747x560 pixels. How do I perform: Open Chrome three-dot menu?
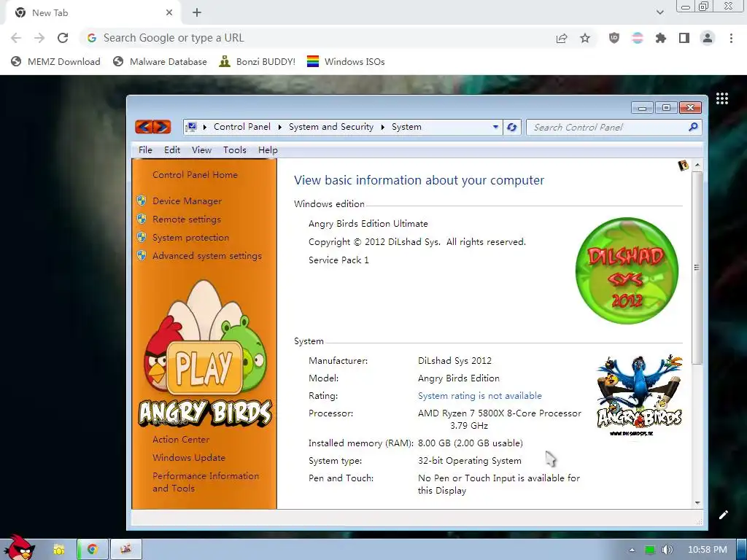point(731,38)
